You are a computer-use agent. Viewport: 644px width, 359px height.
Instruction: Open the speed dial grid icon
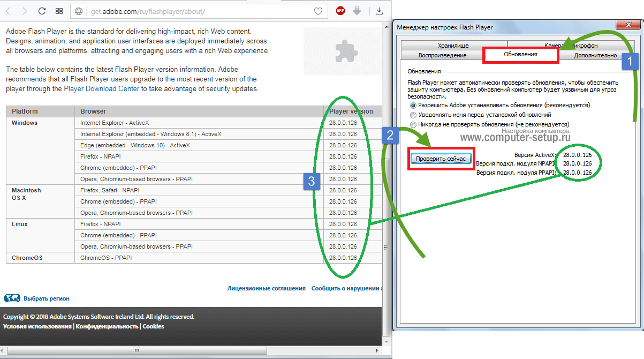point(59,11)
